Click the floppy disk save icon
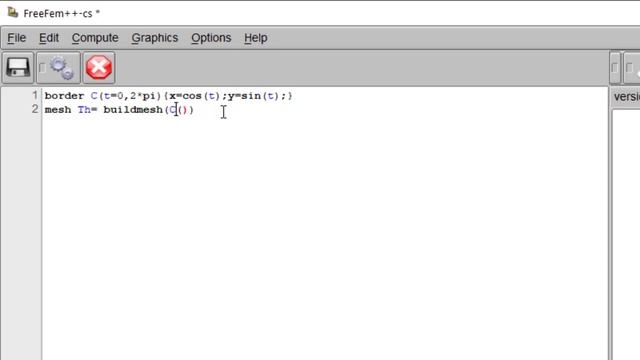 tap(18, 67)
